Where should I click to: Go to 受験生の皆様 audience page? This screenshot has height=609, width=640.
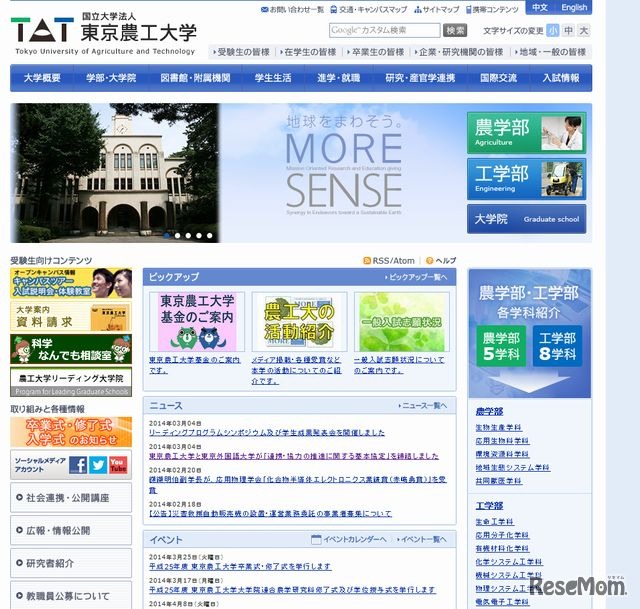pyautogui.click(x=241, y=52)
